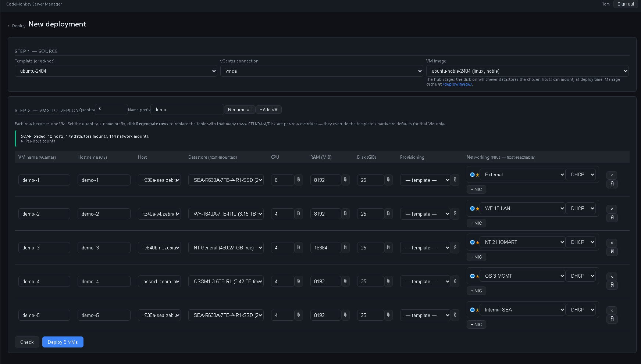The width and height of the screenshot is (641, 364).
Task: Duplicate the demo--4 row using its clipboard icon
Action: coord(612,285)
